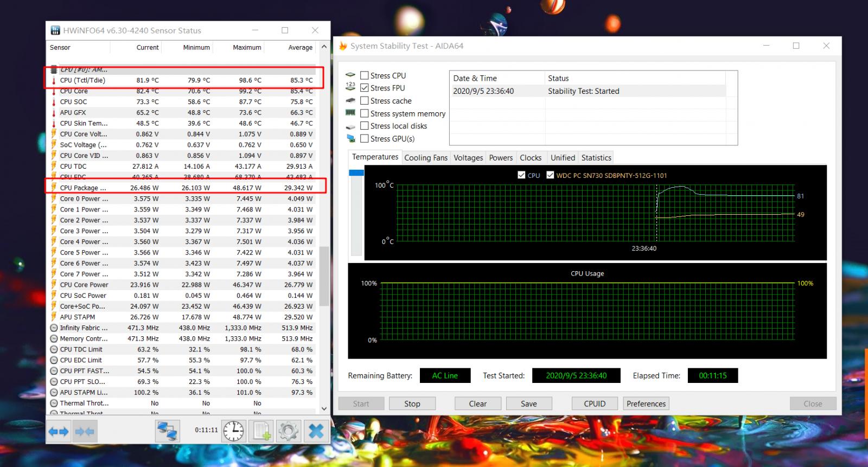This screenshot has width=868, height=467.
Task: Click the circle icon beside Thermal Throttling row
Action: pos(54,404)
